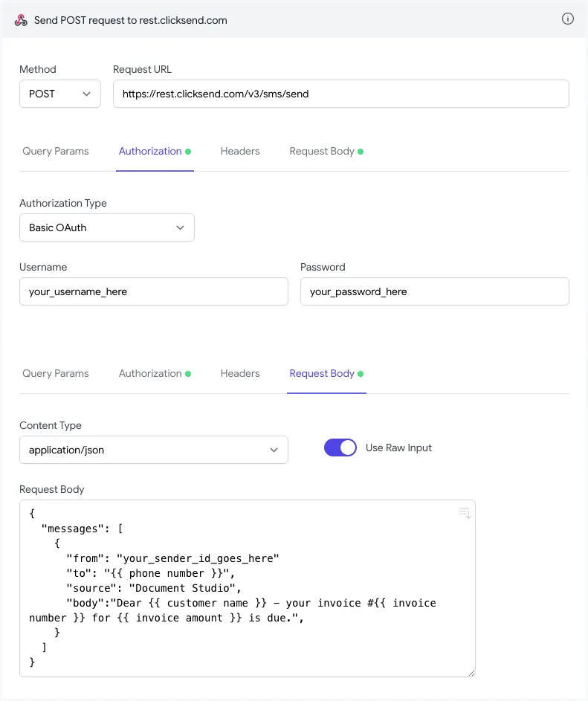Screen dimensions: 588x701
Task: Open the upper Request Body tab
Action: (322, 151)
